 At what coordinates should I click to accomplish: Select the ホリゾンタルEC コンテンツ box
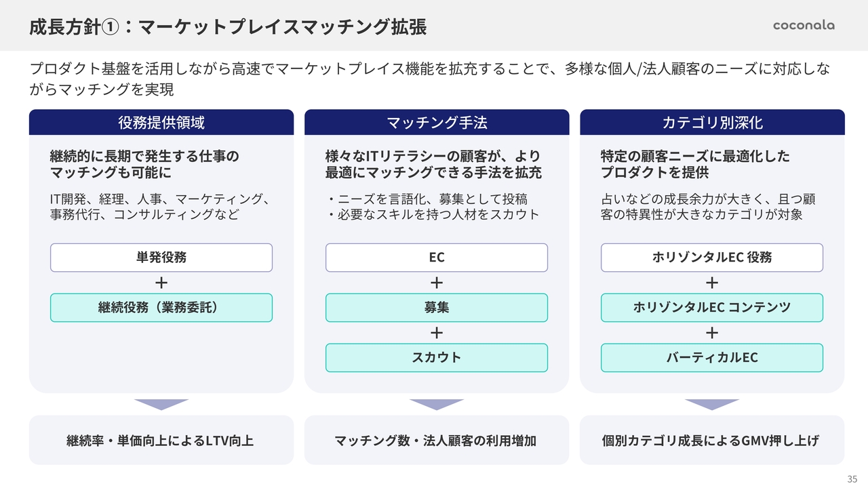click(x=712, y=308)
